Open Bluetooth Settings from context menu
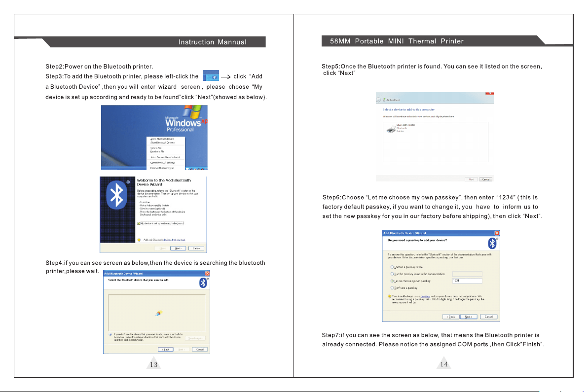Viewport: 588px width, 392px height. click(162, 163)
